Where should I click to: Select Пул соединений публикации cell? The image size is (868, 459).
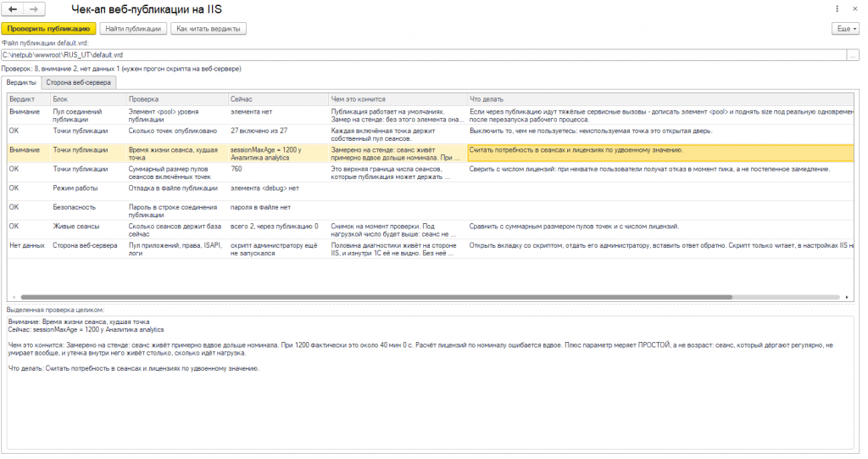[88, 115]
